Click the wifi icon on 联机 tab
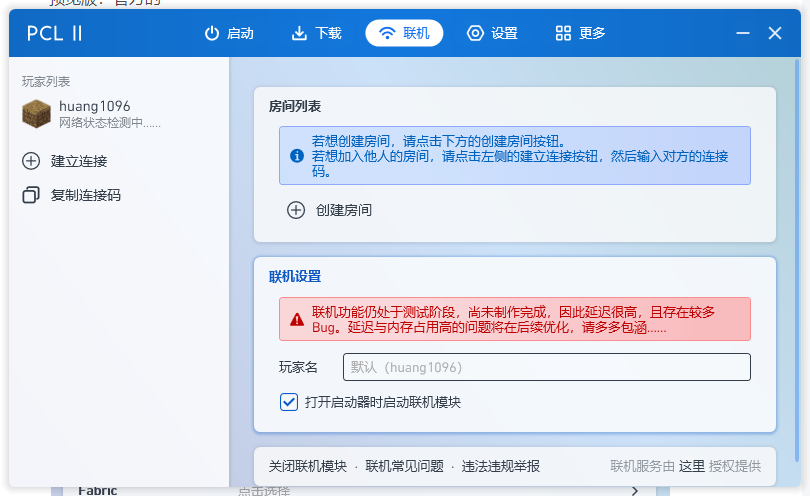The height and width of the screenshot is (496, 810). pyautogui.click(x=387, y=33)
